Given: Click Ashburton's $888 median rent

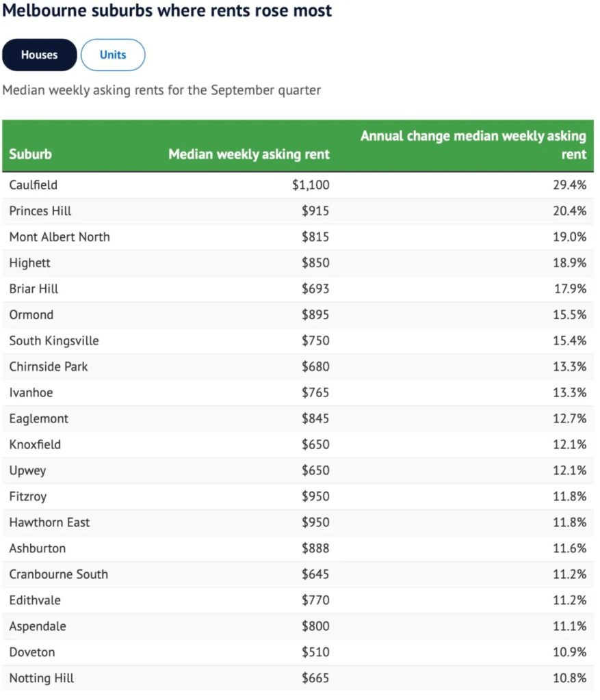Looking at the screenshot, I should 315,549.
